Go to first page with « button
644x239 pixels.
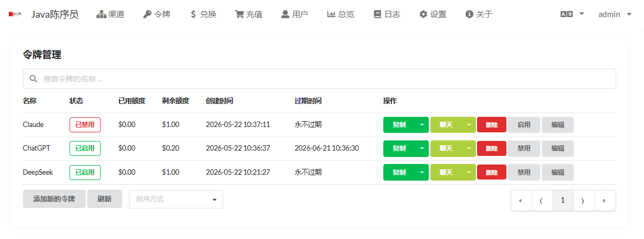coord(521,200)
